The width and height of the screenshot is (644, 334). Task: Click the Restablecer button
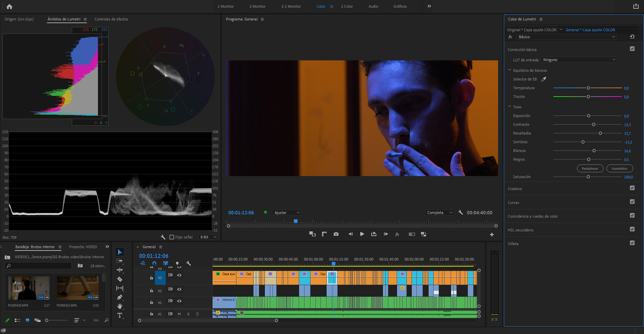tap(590, 168)
